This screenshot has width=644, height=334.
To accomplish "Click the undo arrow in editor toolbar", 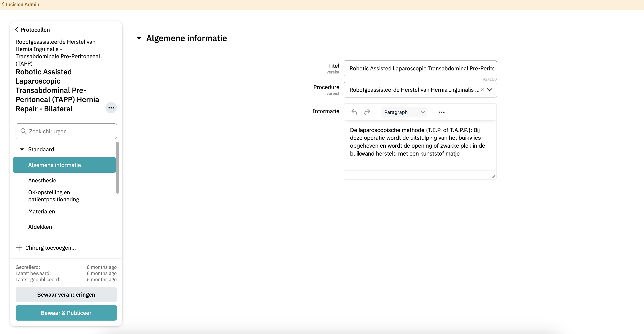I will pos(354,112).
